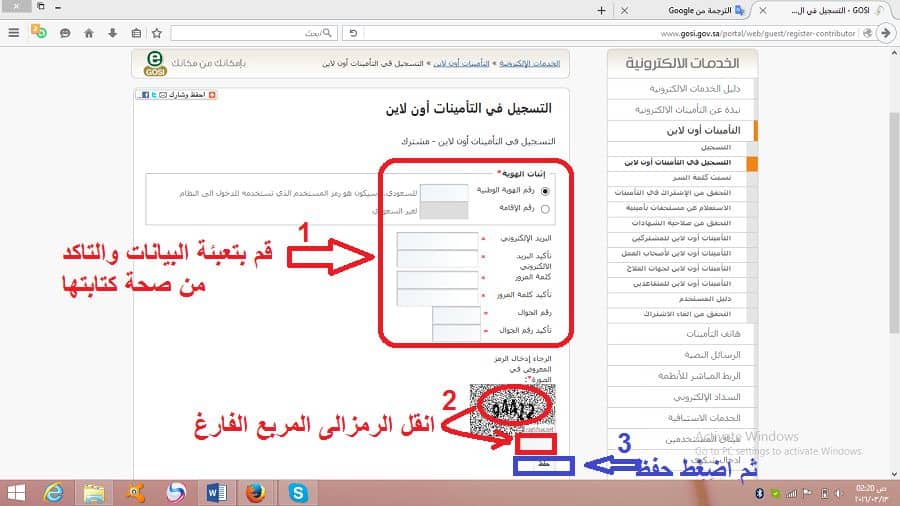Image resolution: width=900 pixels, height=506 pixels.
Task: Follow the التأمينات أون لاين breadcrumb link
Action: pos(461,63)
